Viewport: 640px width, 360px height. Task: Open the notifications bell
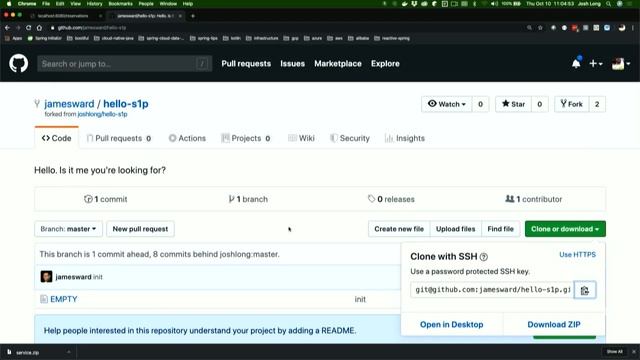point(576,63)
